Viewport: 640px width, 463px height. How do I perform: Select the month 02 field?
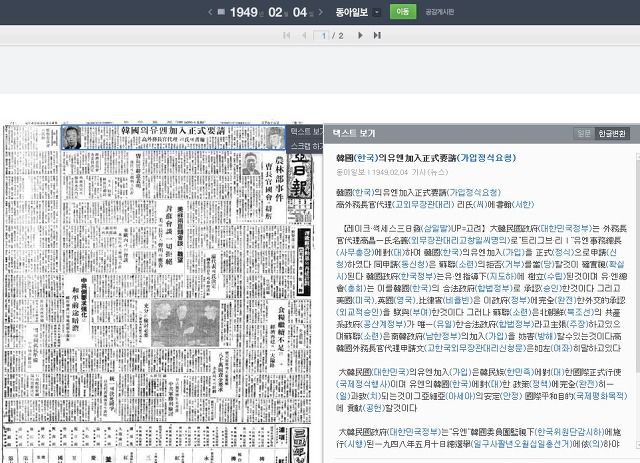pos(276,12)
